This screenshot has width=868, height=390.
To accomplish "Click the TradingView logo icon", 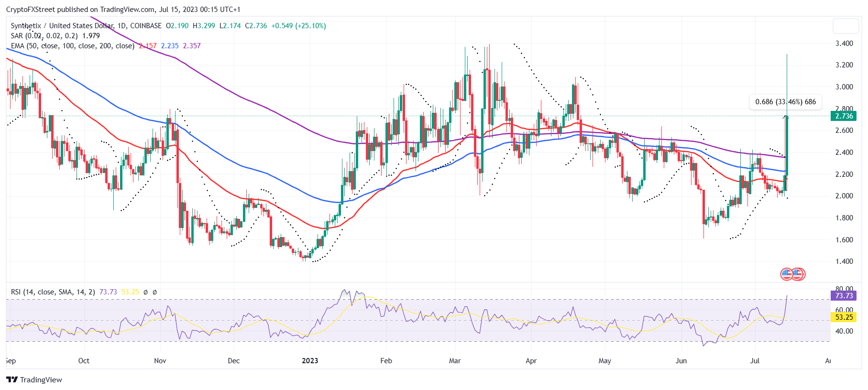I will pyautogui.click(x=12, y=379).
